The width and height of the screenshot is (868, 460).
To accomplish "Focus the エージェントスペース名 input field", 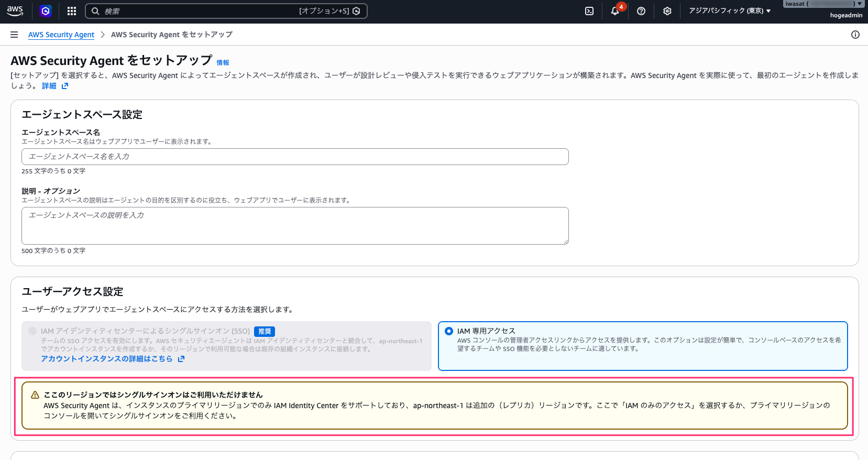I will coord(295,157).
